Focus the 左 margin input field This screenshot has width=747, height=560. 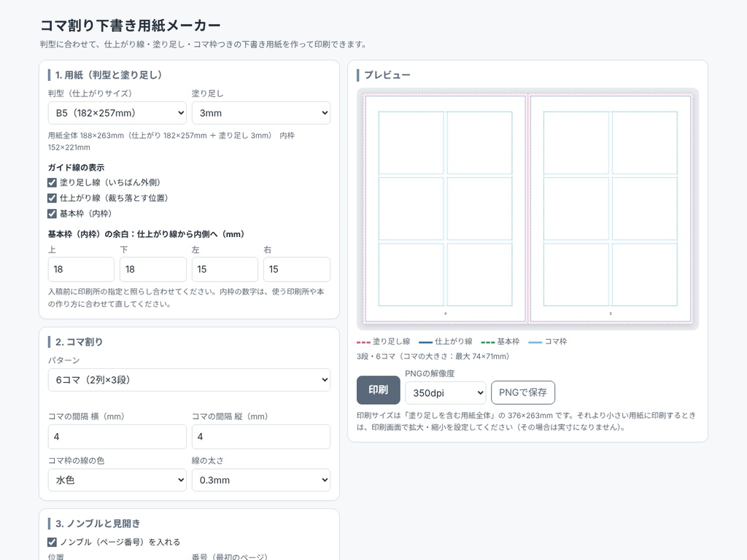click(225, 270)
